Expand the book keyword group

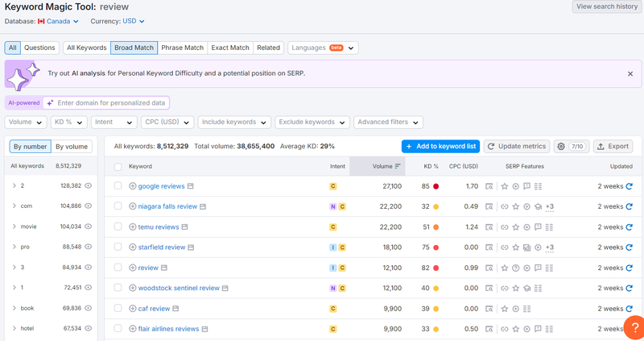[14, 308]
